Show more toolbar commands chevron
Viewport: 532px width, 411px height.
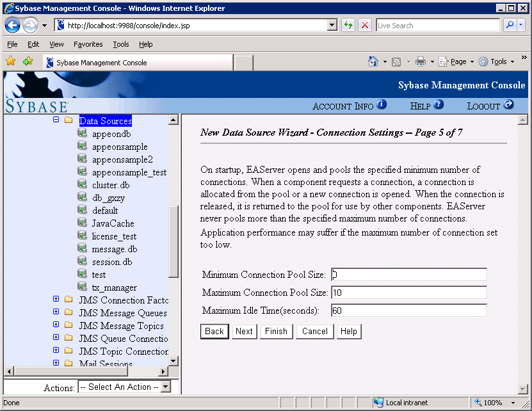[524, 58]
